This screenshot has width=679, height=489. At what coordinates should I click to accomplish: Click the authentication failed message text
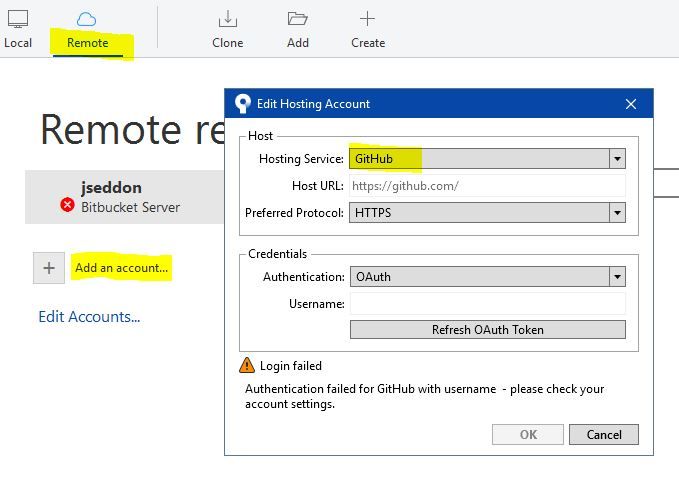pos(424,396)
